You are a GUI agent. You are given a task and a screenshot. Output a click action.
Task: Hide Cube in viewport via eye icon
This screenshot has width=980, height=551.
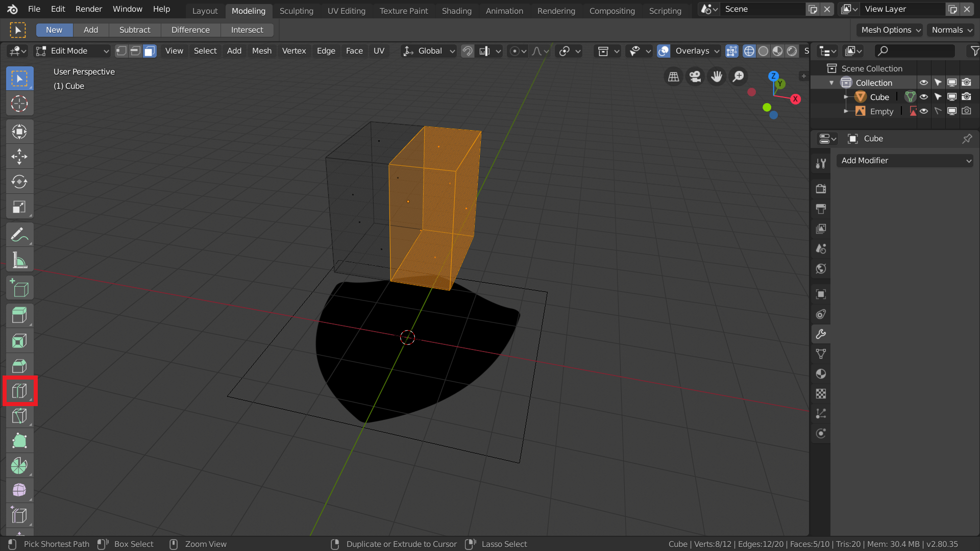924,97
